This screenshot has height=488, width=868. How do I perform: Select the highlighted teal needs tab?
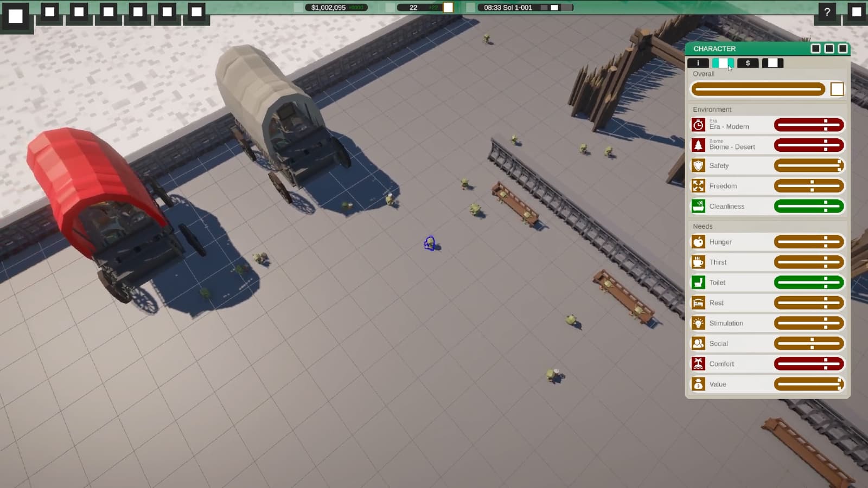coord(723,63)
